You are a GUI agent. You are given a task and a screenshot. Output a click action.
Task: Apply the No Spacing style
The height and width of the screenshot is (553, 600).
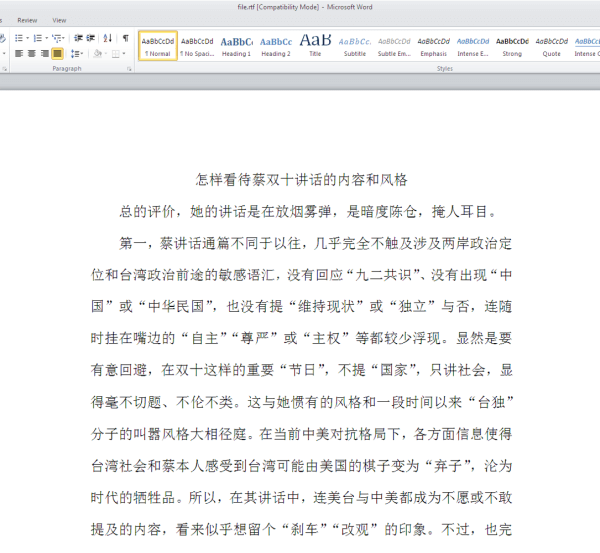pos(197,46)
